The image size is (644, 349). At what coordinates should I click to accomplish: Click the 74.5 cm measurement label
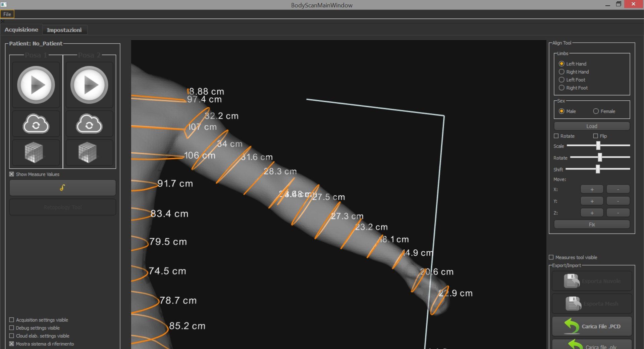click(x=167, y=271)
